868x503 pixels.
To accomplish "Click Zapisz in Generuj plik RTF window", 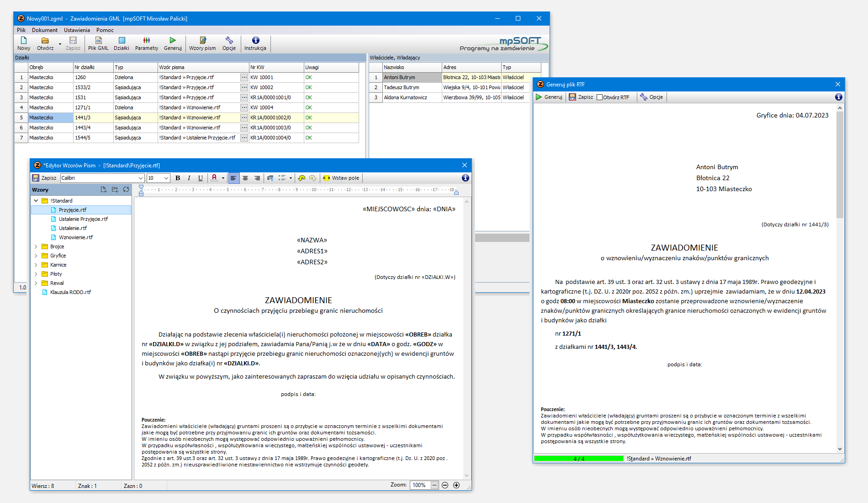I will [581, 97].
